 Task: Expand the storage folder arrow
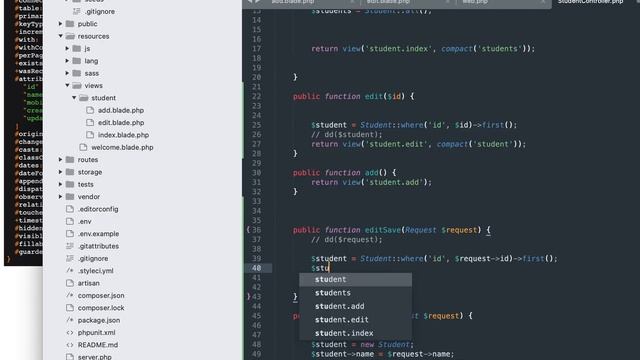(x=60, y=172)
